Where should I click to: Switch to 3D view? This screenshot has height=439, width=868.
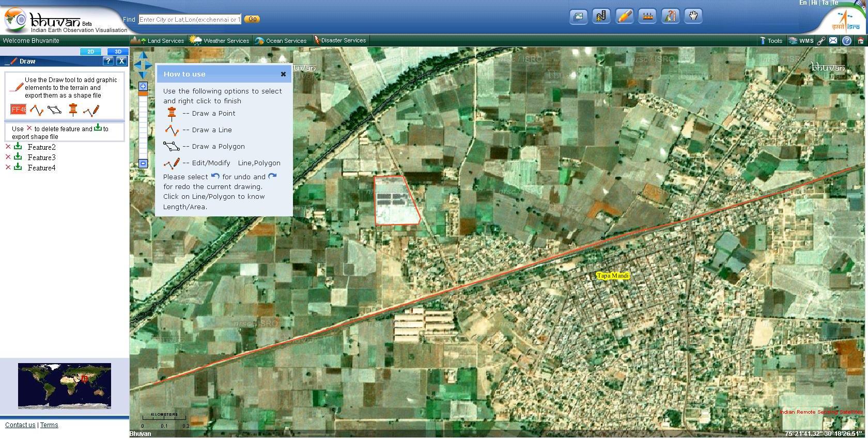(x=118, y=52)
